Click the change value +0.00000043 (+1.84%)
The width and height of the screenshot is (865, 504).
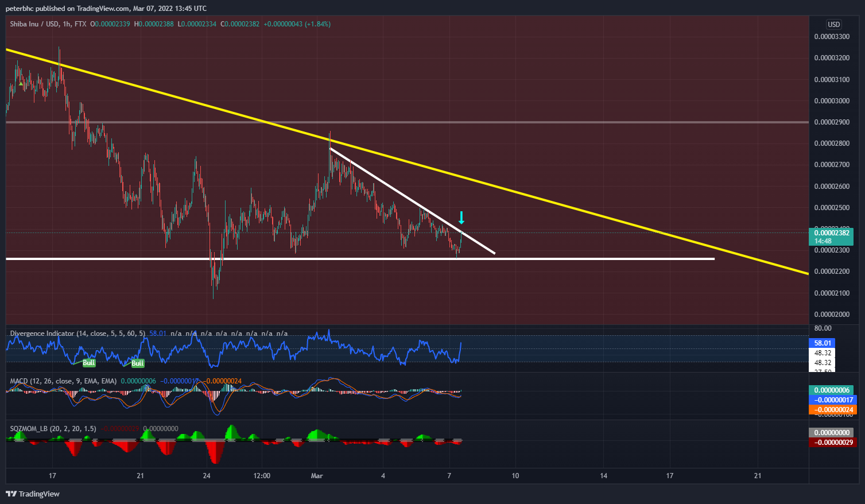click(297, 24)
